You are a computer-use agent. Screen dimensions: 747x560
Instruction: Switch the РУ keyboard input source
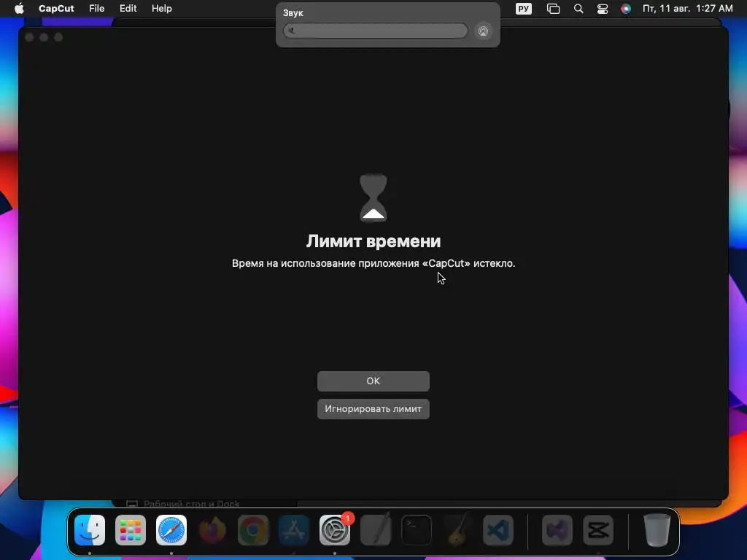524,9
